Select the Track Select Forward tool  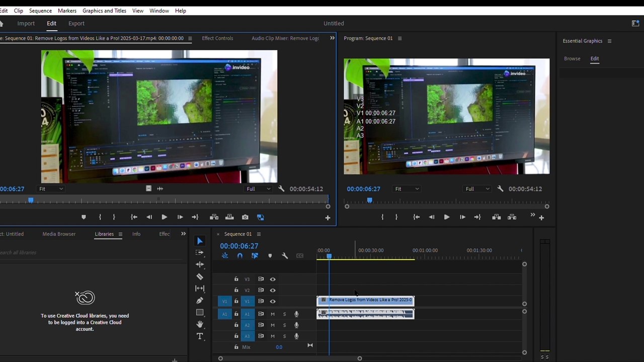pos(200,252)
